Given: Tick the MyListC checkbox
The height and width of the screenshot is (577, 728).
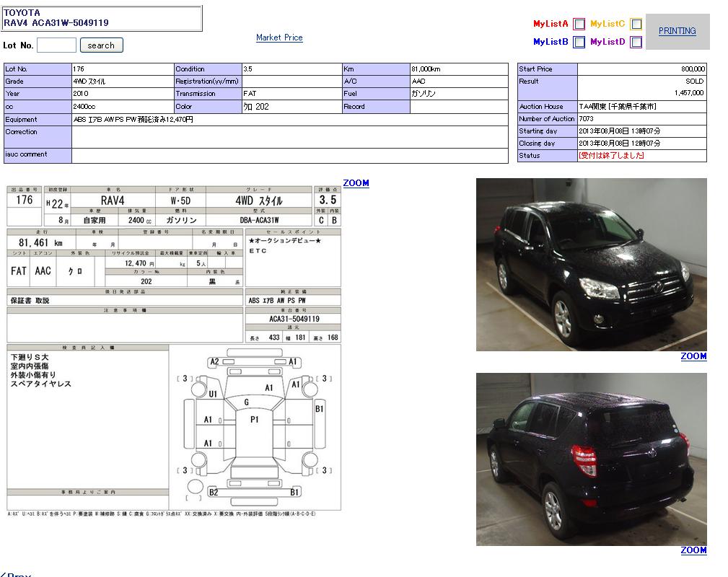Looking at the screenshot, I should [x=636, y=24].
